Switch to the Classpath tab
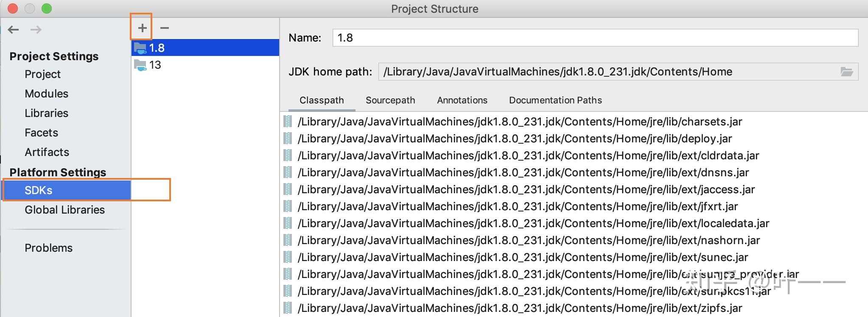Image resolution: width=868 pixels, height=317 pixels. [322, 100]
